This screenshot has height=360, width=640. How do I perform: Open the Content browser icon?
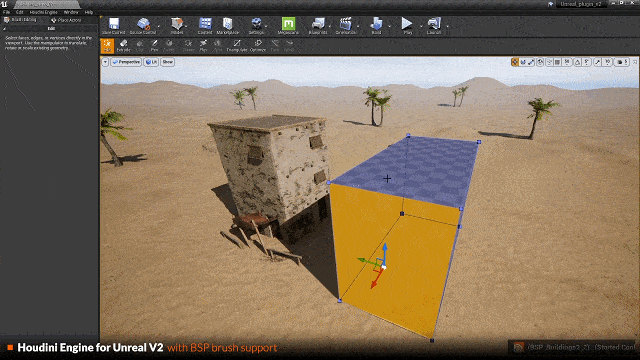[x=205, y=26]
